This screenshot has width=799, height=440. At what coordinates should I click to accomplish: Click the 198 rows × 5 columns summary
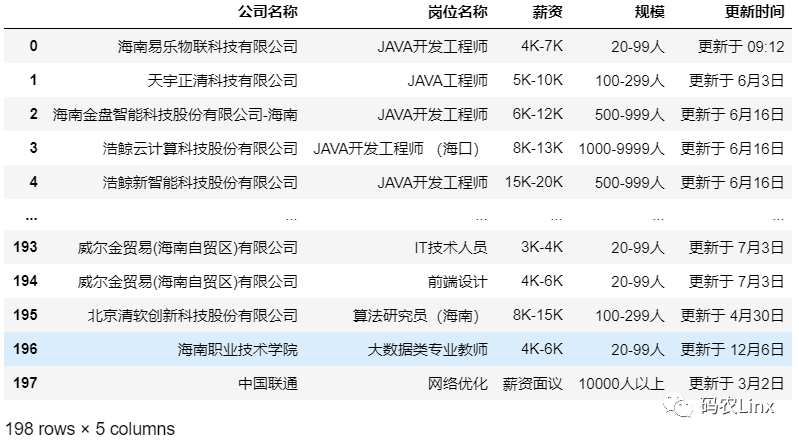tap(90, 429)
